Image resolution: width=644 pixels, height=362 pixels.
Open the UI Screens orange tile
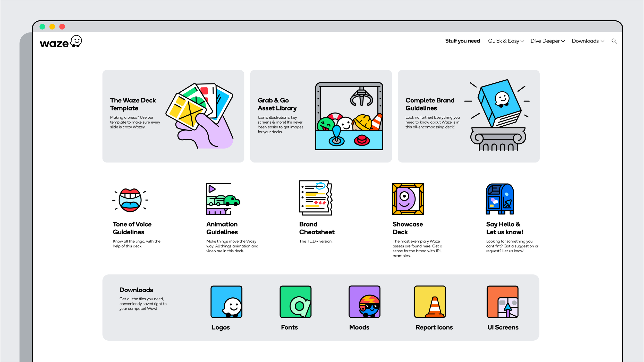[502, 302]
